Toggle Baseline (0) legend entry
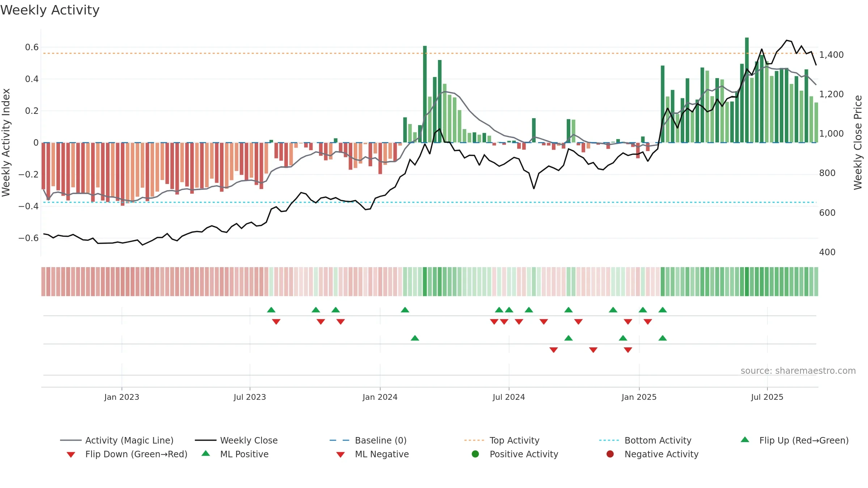Image resolution: width=868 pixels, height=488 pixels. (368, 440)
